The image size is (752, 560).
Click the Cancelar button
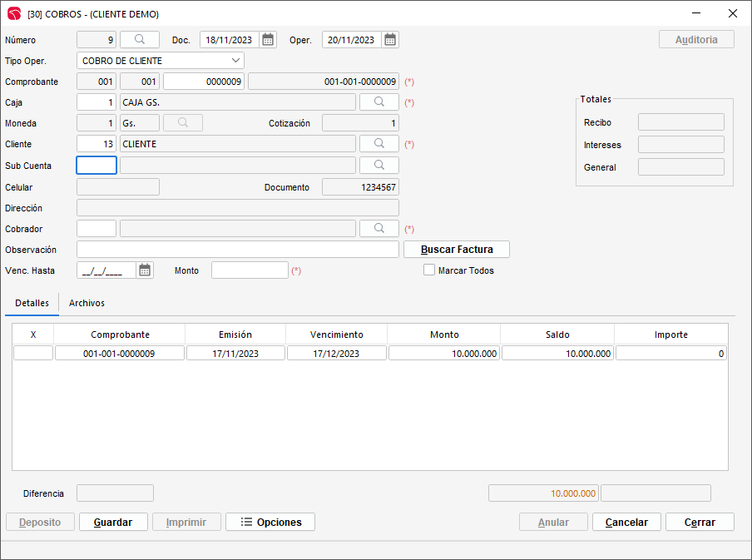(626, 522)
